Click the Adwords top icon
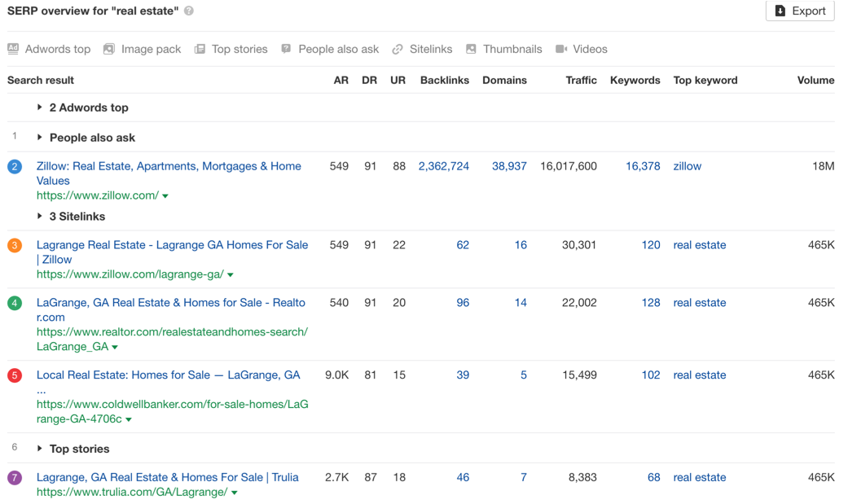Viewport: 848px width, 504px height. pyautogui.click(x=13, y=49)
